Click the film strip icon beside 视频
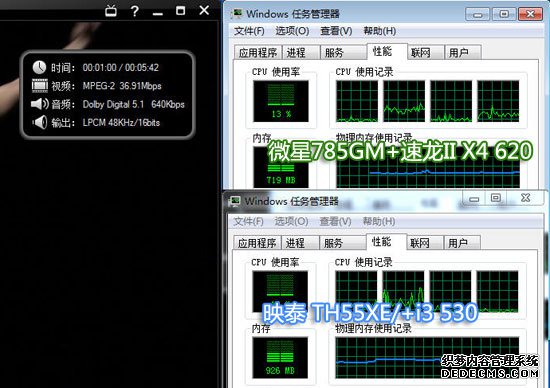Image resolution: width=550 pixels, height=388 pixels. [x=40, y=86]
